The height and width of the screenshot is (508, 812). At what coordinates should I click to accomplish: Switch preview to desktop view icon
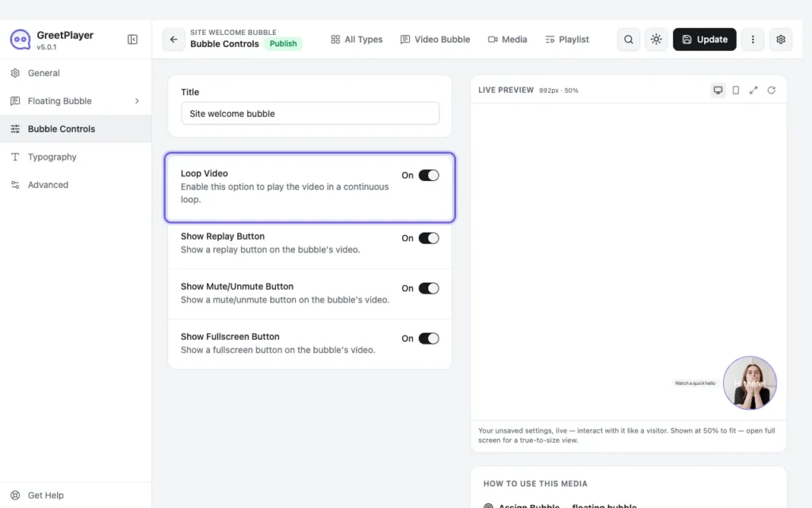click(x=718, y=90)
